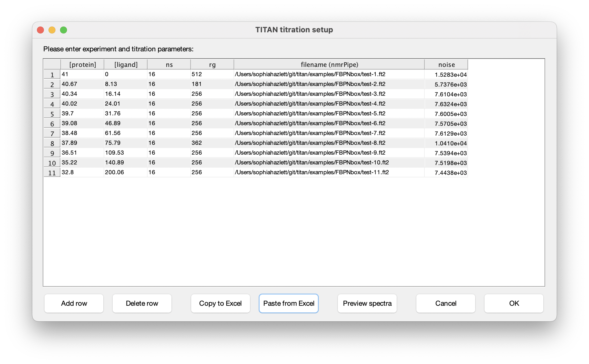Select row header 8

point(52,143)
